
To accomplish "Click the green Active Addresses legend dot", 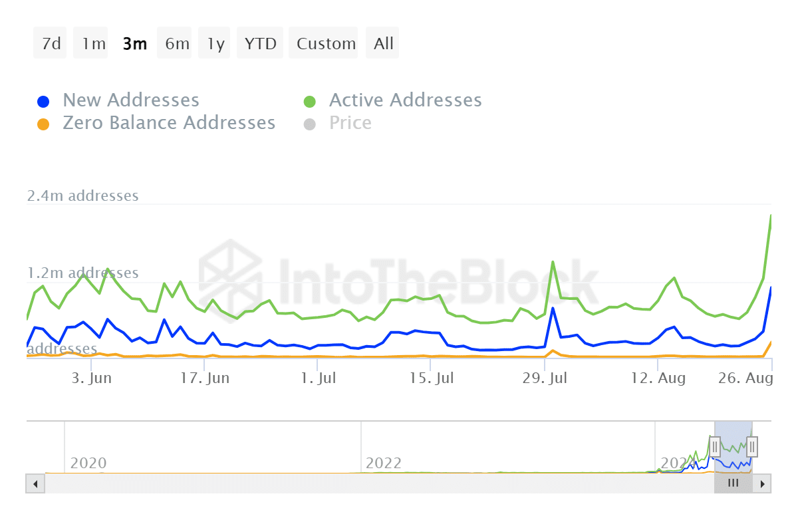I will [x=309, y=102].
